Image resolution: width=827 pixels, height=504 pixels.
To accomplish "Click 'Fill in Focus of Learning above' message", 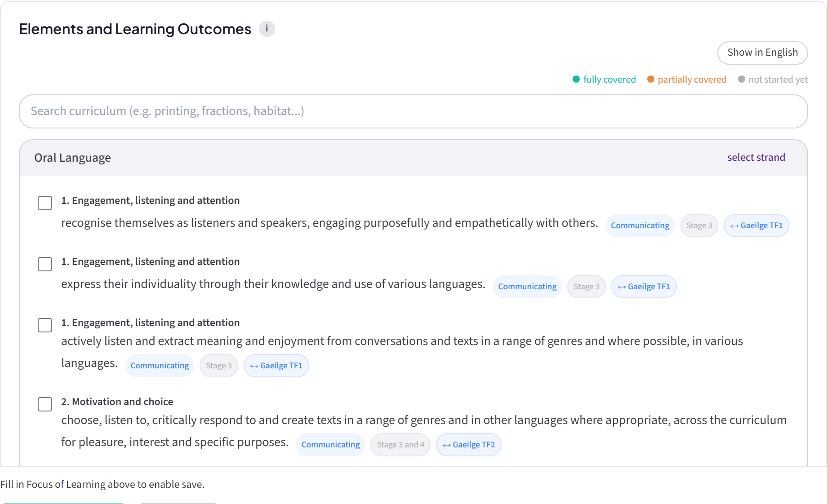I will 102,484.
